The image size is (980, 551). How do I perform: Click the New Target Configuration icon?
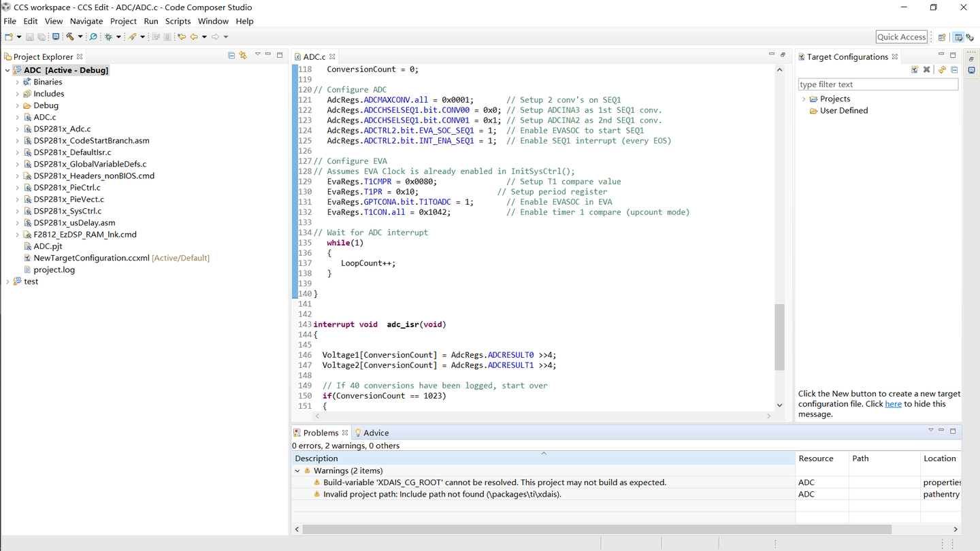click(x=915, y=69)
